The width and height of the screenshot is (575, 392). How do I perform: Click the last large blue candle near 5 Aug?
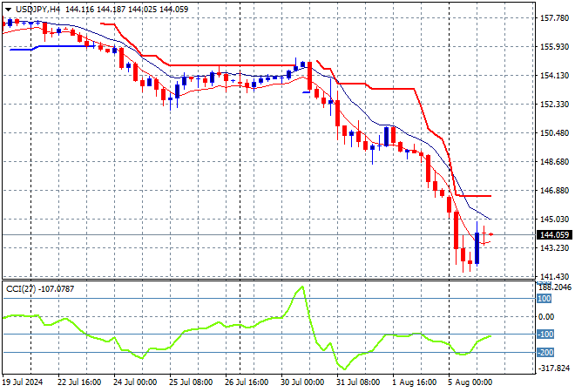coord(477,247)
